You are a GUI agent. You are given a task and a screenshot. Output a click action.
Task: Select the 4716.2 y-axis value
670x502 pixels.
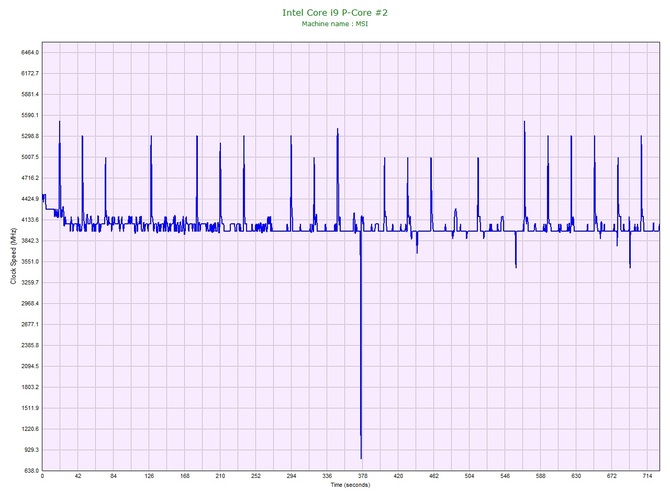(30, 178)
